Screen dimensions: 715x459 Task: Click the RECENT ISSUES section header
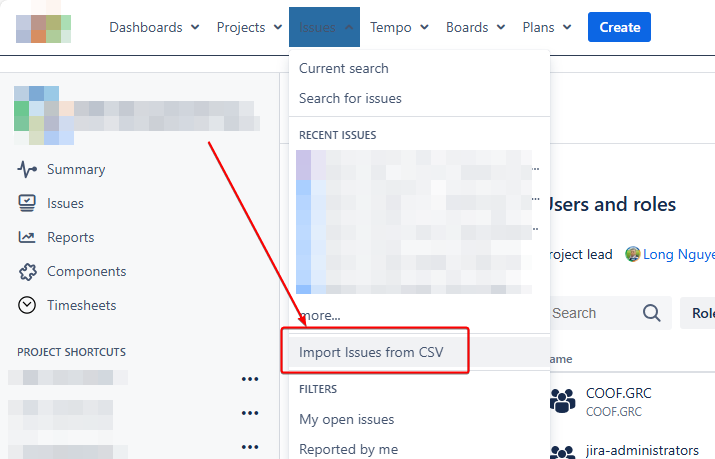point(337,135)
